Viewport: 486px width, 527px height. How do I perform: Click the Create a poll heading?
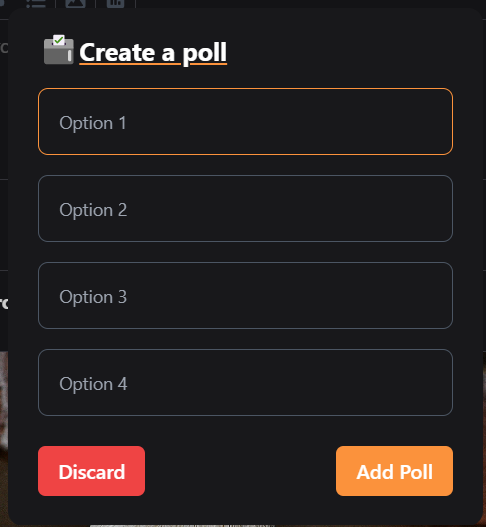tap(153, 52)
